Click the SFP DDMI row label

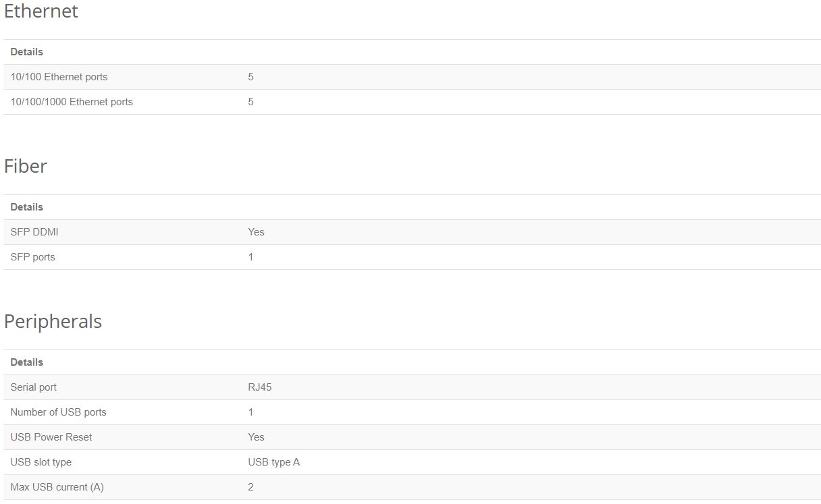(x=34, y=232)
